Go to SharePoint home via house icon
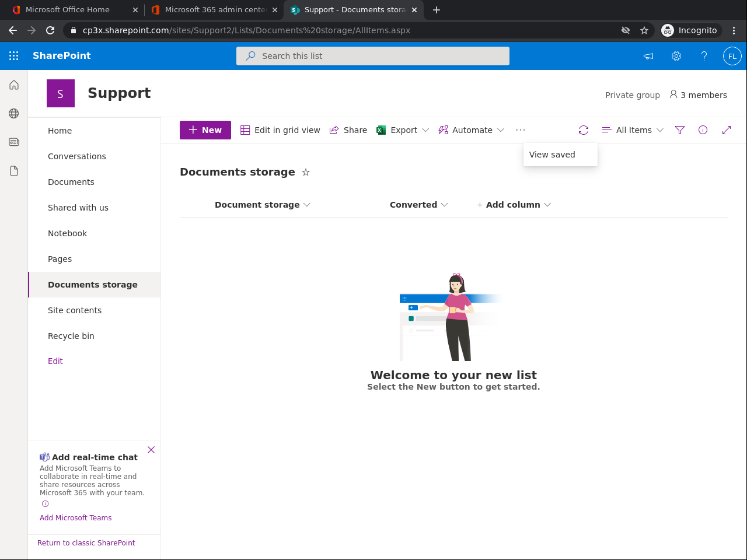 [x=14, y=85]
